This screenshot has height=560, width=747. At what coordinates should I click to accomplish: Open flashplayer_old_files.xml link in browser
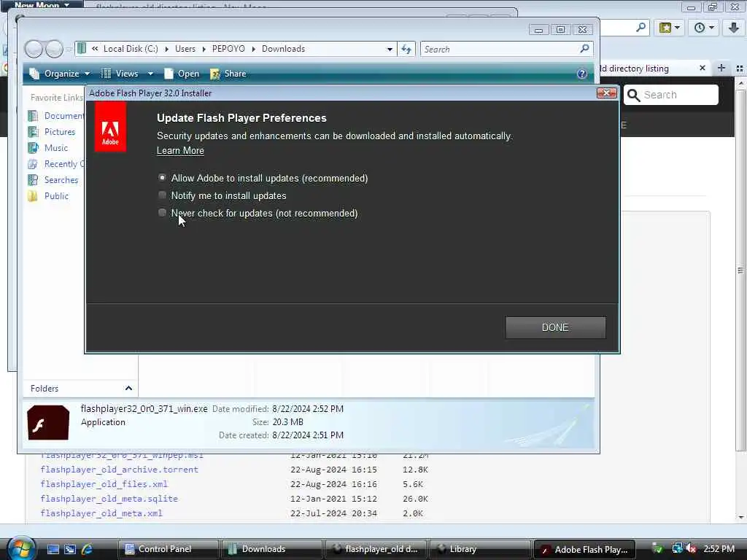[x=104, y=484]
